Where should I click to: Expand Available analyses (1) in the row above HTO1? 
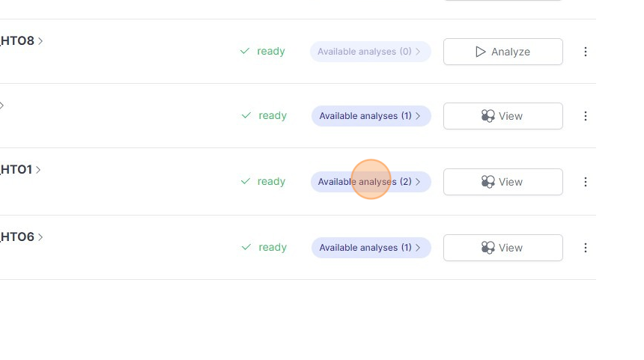point(371,116)
